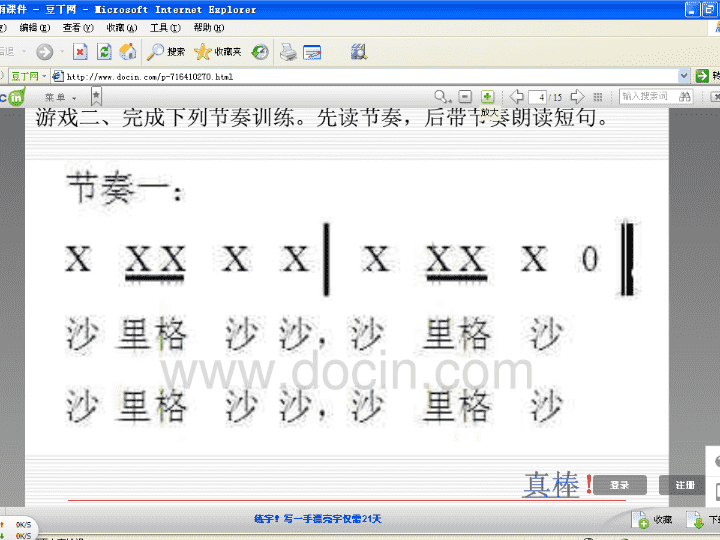Open the 查看 menu
This screenshot has height=540, width=720.
(x=78, y=28)
